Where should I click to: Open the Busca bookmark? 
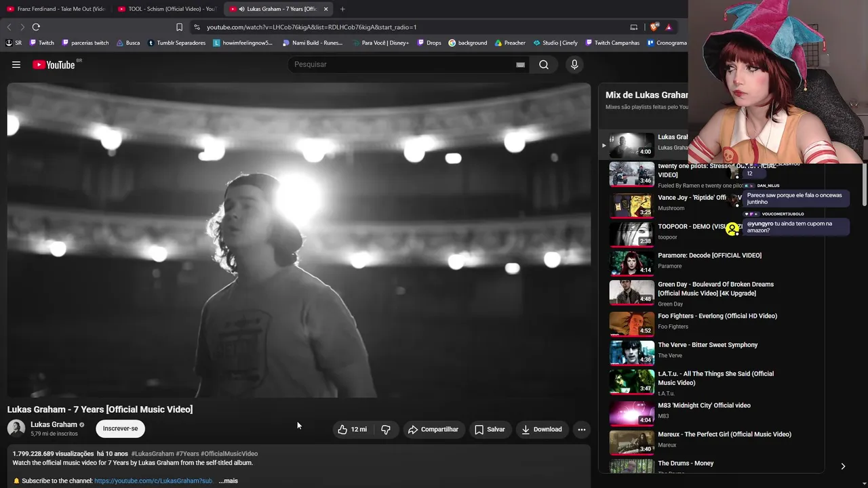click(x=128, y=43)
